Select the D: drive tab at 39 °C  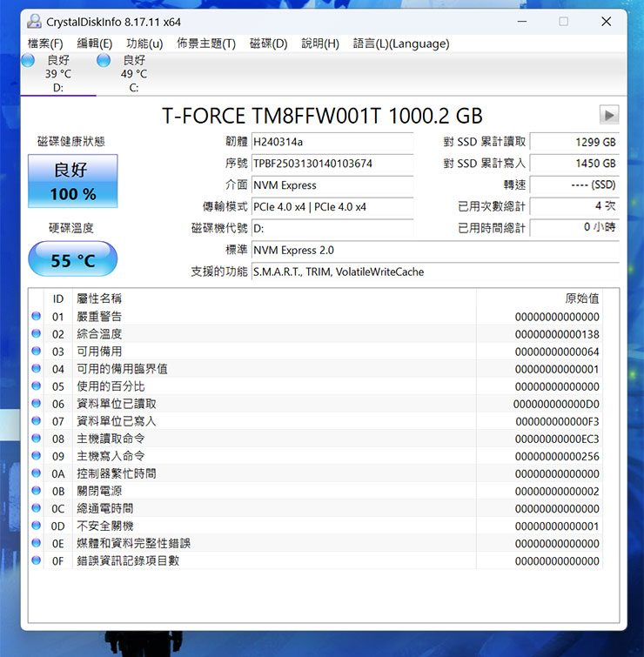[58, 74]
